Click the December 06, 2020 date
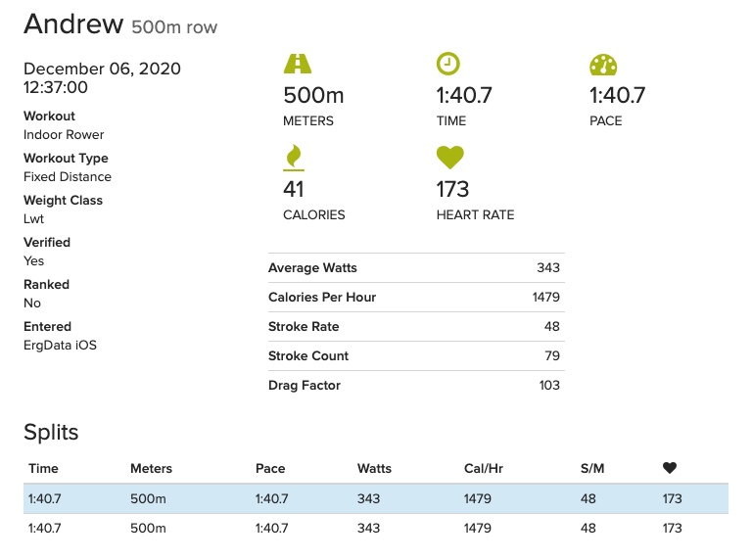 tap(102, 69)
